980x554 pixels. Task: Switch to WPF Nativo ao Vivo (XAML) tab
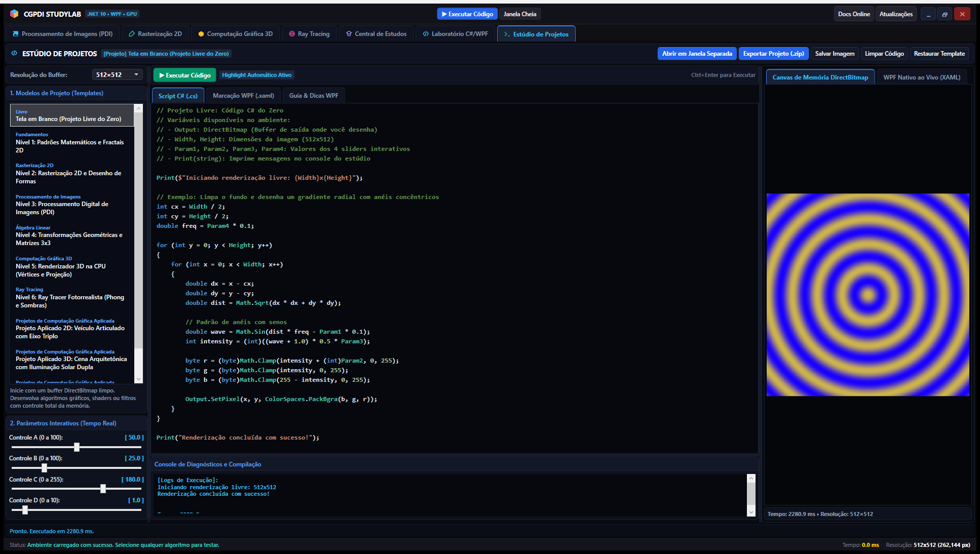pyautogui.click(x=922, y=77)
